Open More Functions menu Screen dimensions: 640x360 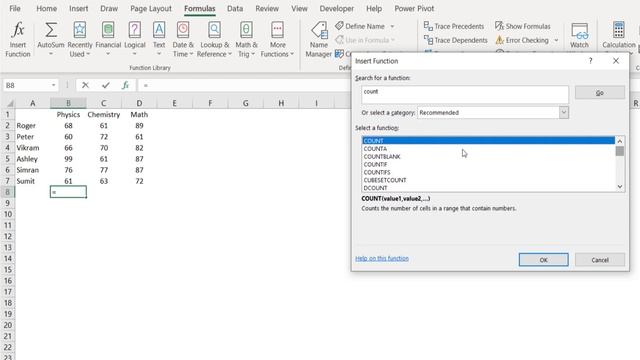277,40
